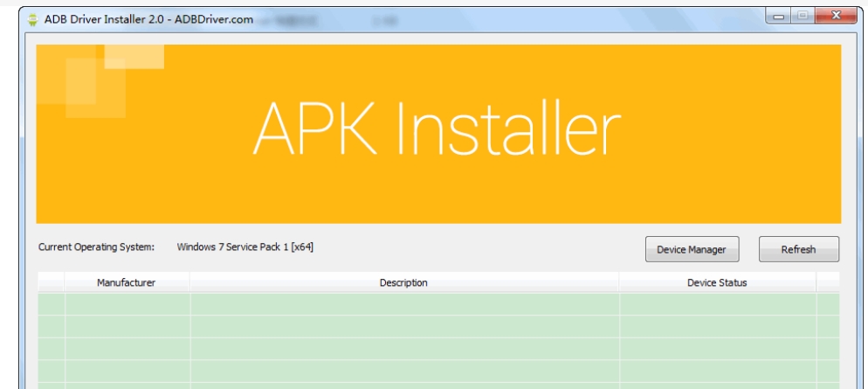
Task: Select the Windows 7 Service Pack 1 text
Action: (245, 247)
